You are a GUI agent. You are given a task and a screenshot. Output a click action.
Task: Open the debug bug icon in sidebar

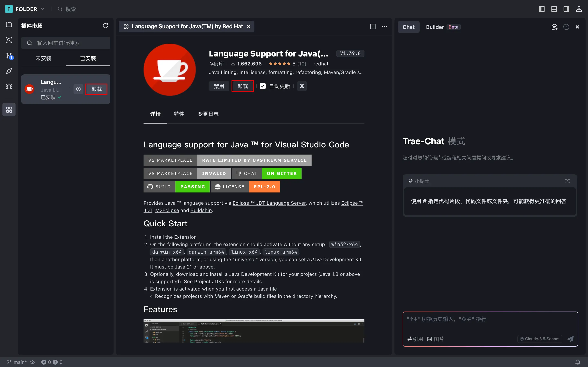coord(9,87)
